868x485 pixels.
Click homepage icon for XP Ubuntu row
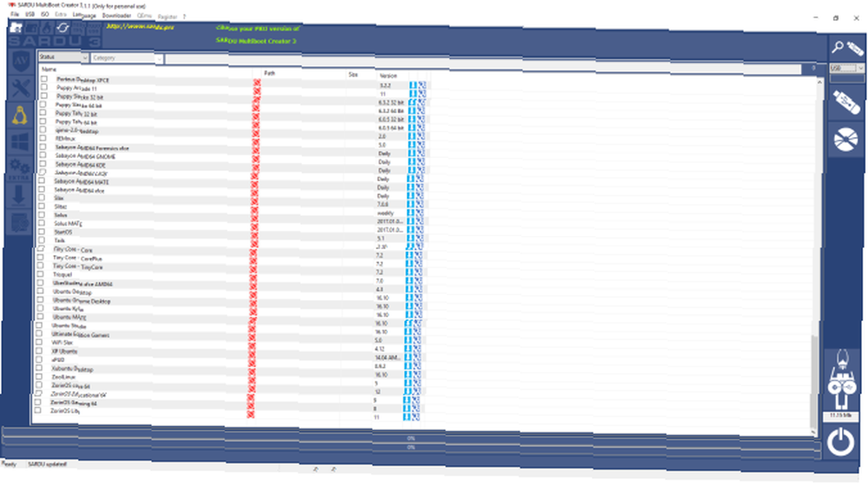pyautogui.click(x=417, y=357)
